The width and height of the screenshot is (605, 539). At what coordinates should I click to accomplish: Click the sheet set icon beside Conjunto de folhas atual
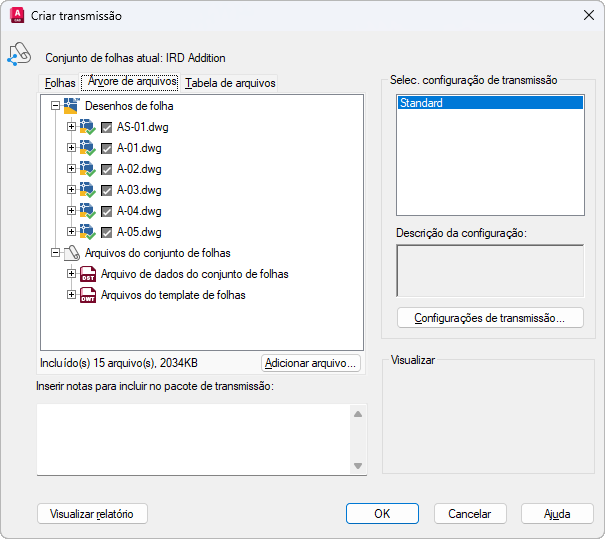[x=18, y=55]
